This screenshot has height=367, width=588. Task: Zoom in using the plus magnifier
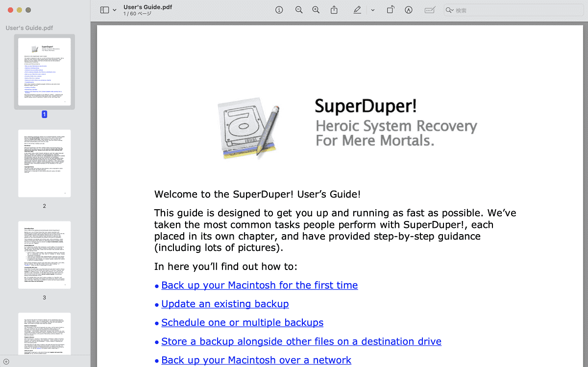click(316, 10)
